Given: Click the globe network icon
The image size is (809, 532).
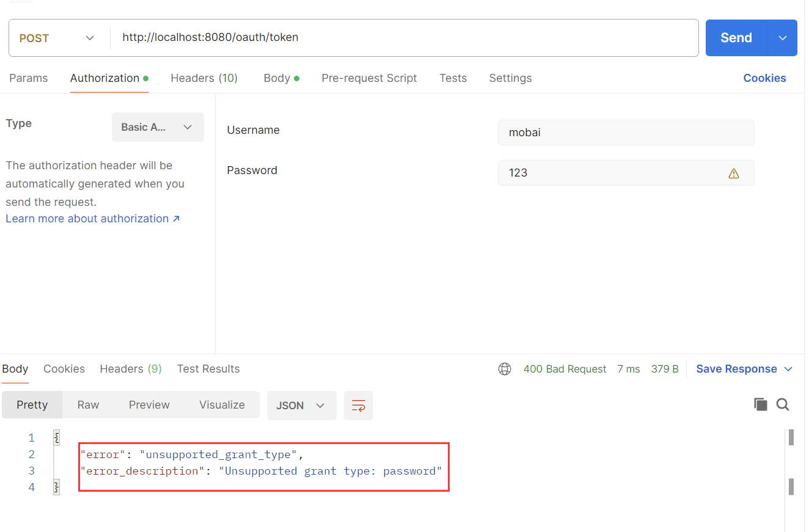Looking at the screenshot, I should (x=505, y=369).
